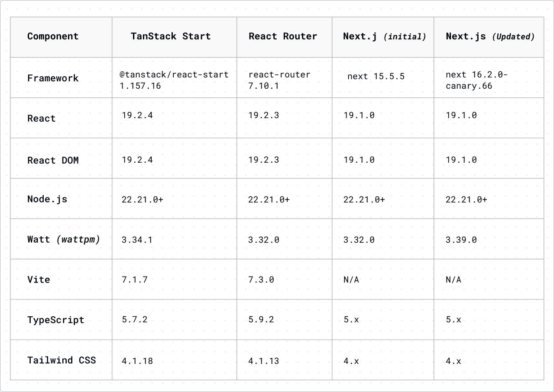Select Tailwind CSS version 4.1.18 cell

click(137, 361)
